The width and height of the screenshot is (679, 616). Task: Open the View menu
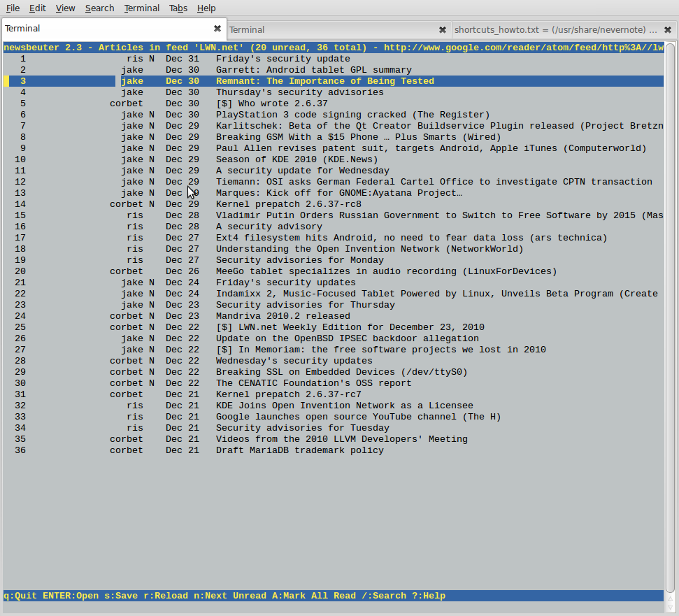(66, 8)
